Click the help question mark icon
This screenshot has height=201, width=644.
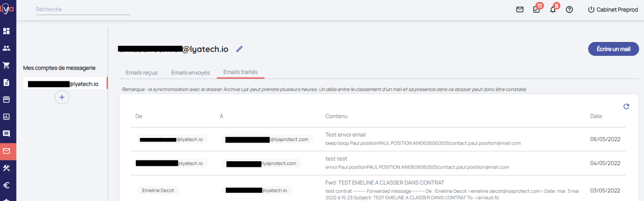(x=569, y=10)
